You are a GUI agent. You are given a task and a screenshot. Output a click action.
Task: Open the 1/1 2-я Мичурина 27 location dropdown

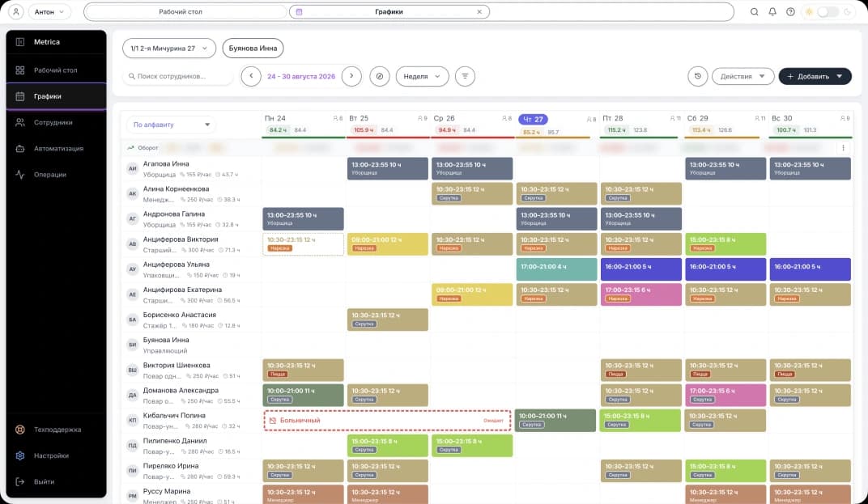point(169,48)
